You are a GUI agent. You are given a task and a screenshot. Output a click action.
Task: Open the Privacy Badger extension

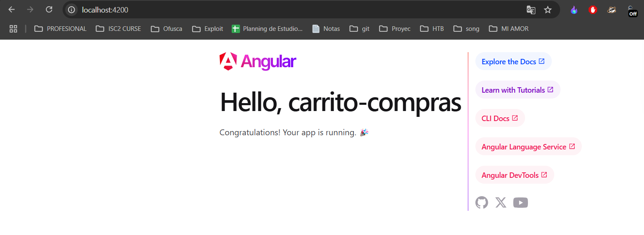[x=611, y=10]
